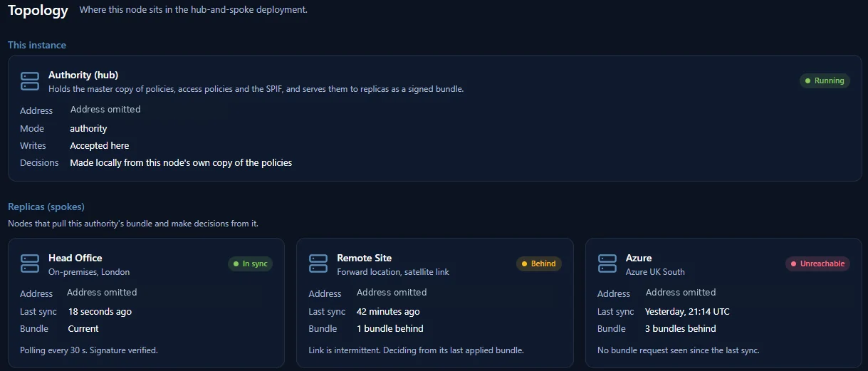Click the In sync badge on Head Office

point(250,263)
